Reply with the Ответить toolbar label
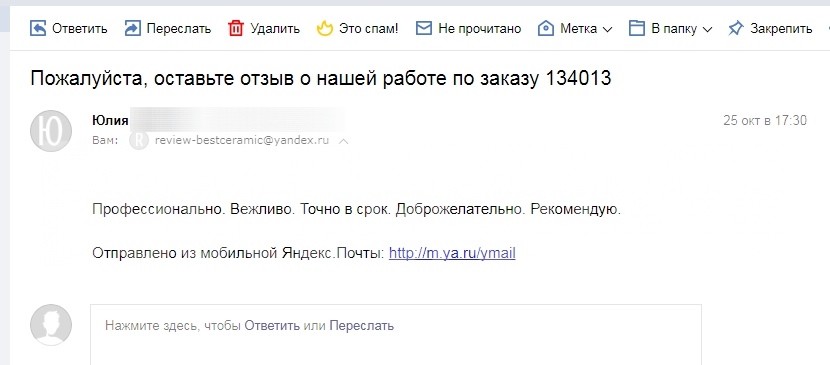Image resolution: width=830 pixels, height=365 pixels. pos(79,29)
